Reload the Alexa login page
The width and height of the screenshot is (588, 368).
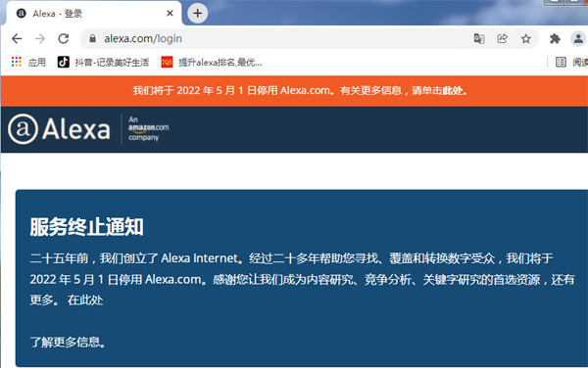[x=64, y=38]
